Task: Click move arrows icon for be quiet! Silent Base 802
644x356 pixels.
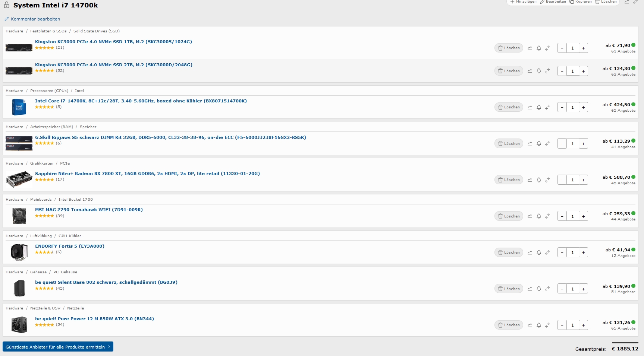Action: pyautogui.click(x=547, y=289)
